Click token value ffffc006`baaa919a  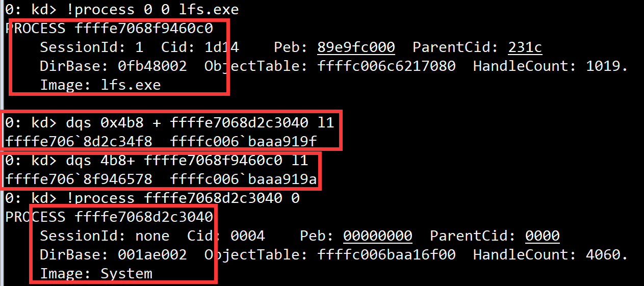[243, 179]
